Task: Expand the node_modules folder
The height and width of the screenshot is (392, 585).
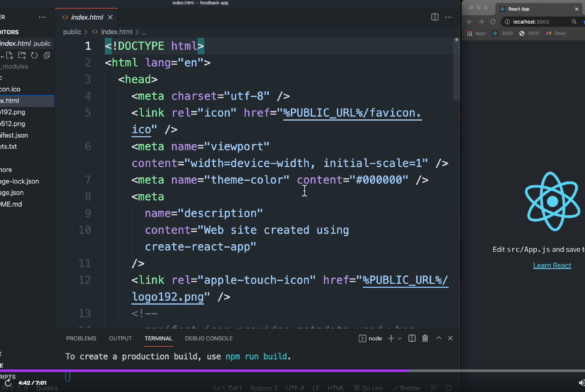Action: point(14,66)
